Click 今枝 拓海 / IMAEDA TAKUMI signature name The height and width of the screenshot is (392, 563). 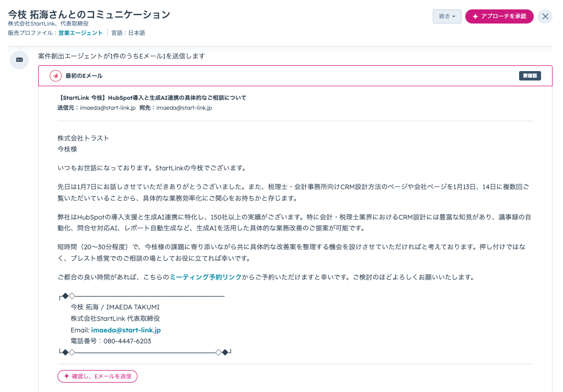(x=115, y=307)
